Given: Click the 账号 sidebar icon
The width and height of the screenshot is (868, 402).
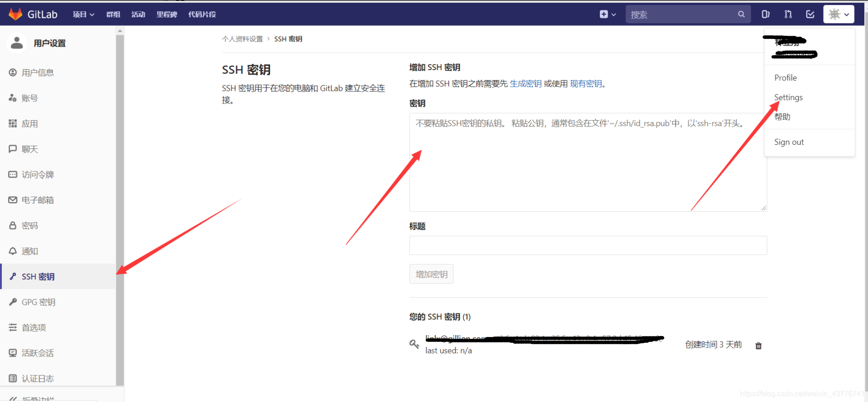Looking at the screenshot, I should tap(13, 98).
